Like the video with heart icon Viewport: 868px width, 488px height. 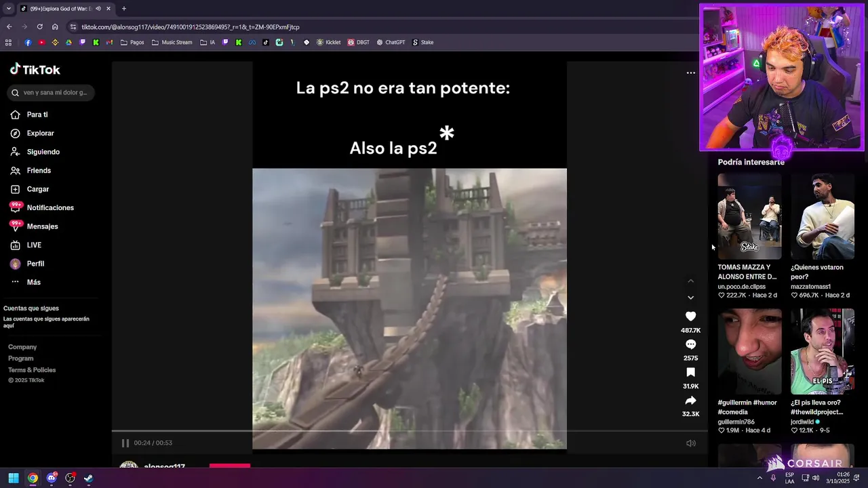[x=690, y=317]
